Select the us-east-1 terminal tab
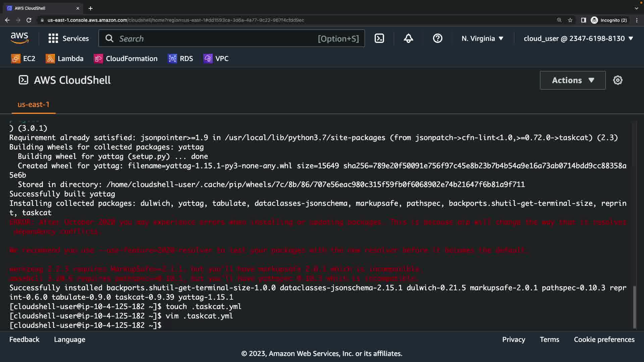This screenshot has width=644, height=362. click(x=33, y=105)
